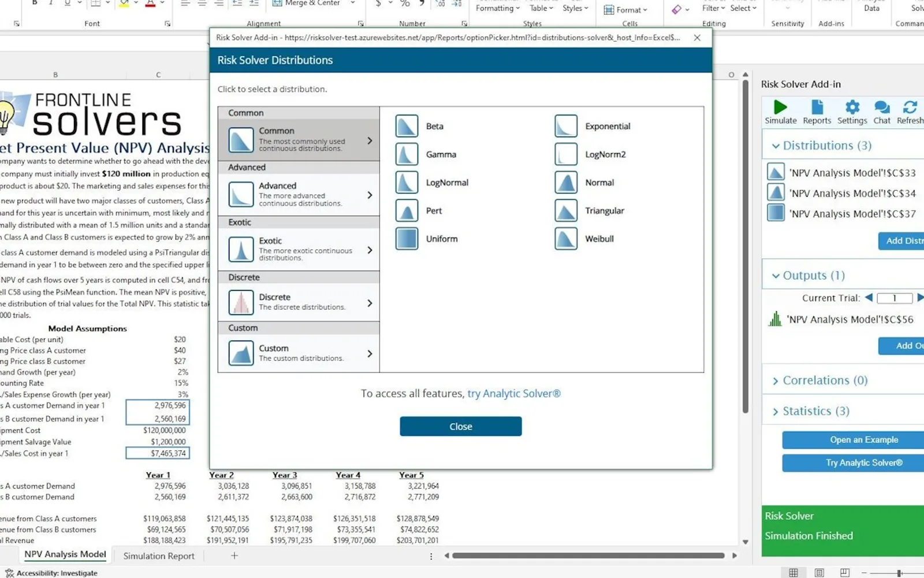Add a new sheet with plus button

pyautogui.click(x=234, y=555)
